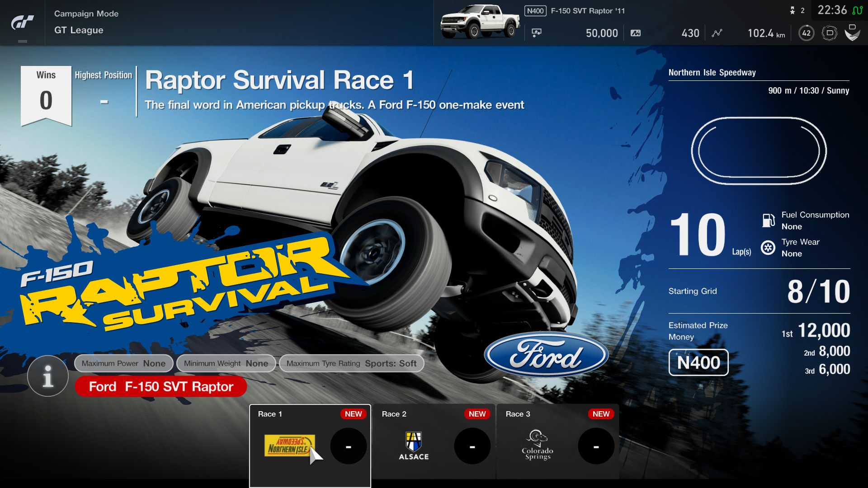Select Ford F-150 SVT Raptor button
The width and height of the screenshot is (868, 488).
pyautogui.click(x=160, y=386)
